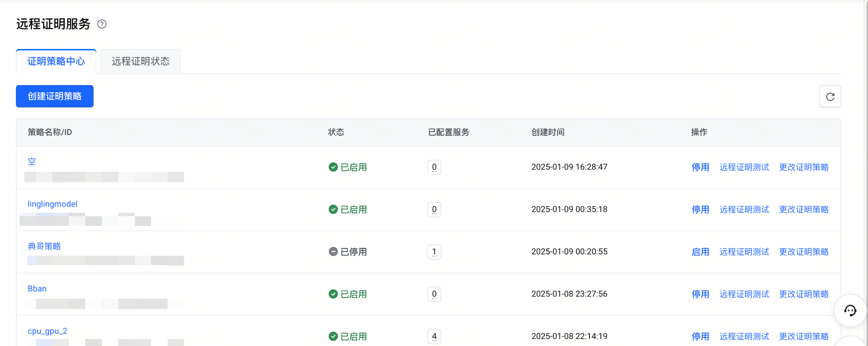This screenshot has height=346, width=868.
Task: Disable (停用) the 空 policy
Action: point(700,167)
